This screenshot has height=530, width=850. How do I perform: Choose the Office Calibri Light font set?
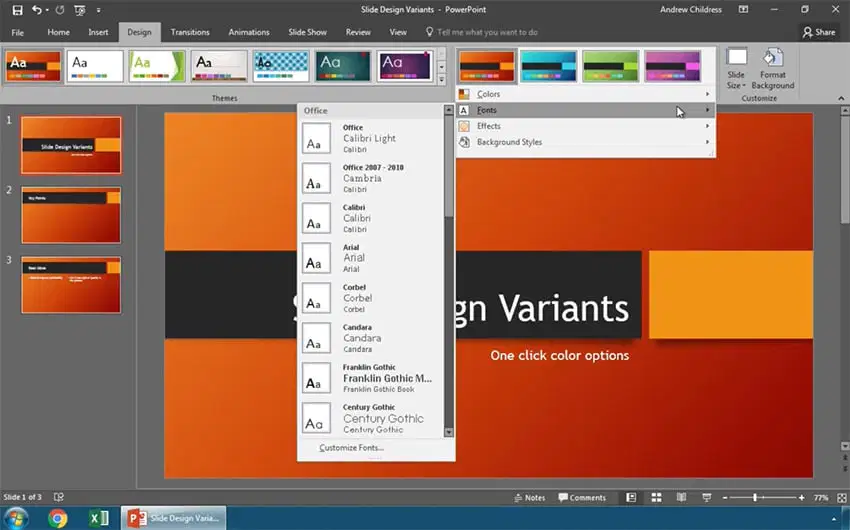pyautogui.click(x=371, y=138)
